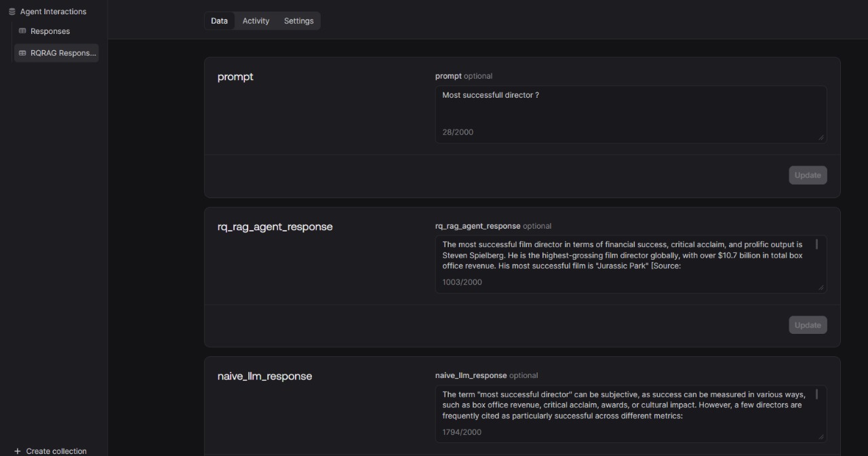Image resolution: width=868 pixels, height=456 pixels.
Task: Click the rq_rag_agent_response section heading
Action: [275, 227]
